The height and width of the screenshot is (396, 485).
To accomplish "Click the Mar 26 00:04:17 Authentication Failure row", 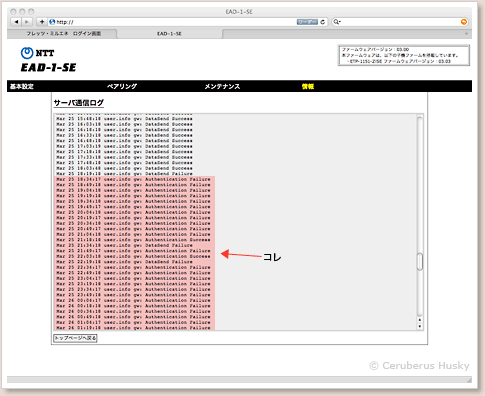I will pyautogui.click(x=133, y=300).
